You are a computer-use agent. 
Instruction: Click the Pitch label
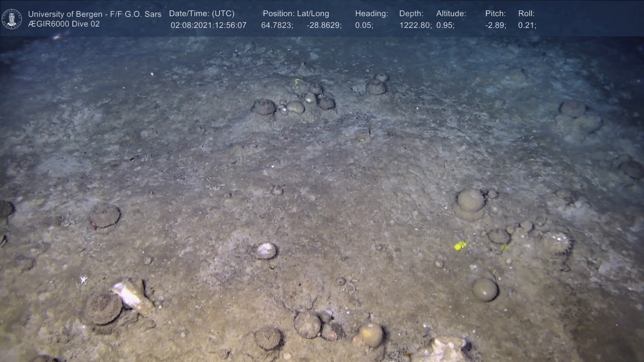pos(495,14)
